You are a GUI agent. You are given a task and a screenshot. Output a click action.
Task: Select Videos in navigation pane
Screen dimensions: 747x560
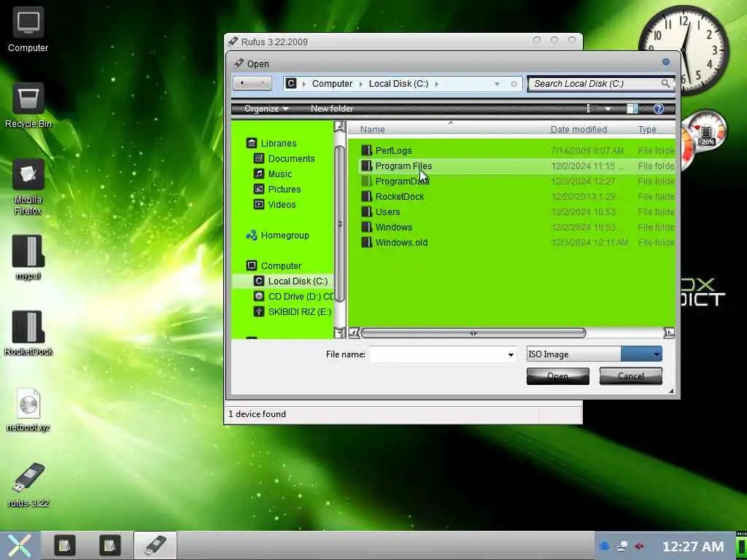click(275, 204)
